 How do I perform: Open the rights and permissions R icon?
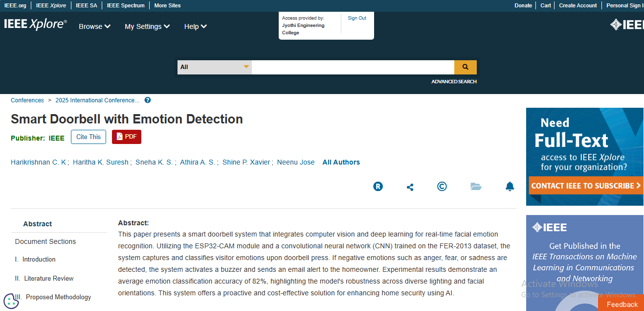[x=378, y=186]
